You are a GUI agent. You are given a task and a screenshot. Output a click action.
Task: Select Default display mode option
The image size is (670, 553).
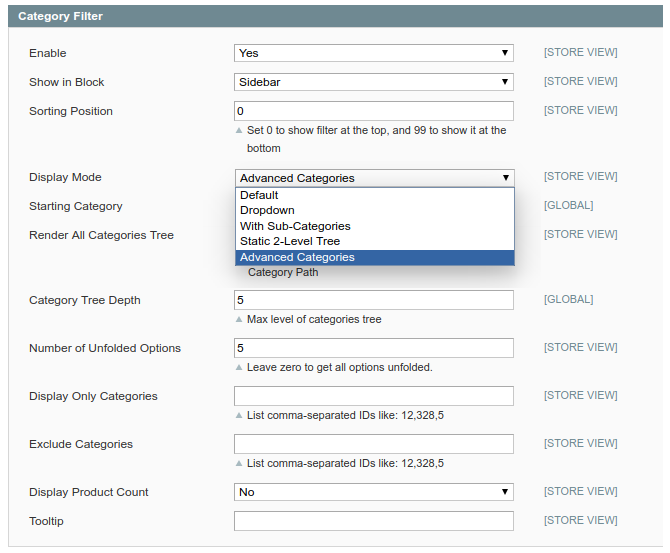[x=259, y=195]
